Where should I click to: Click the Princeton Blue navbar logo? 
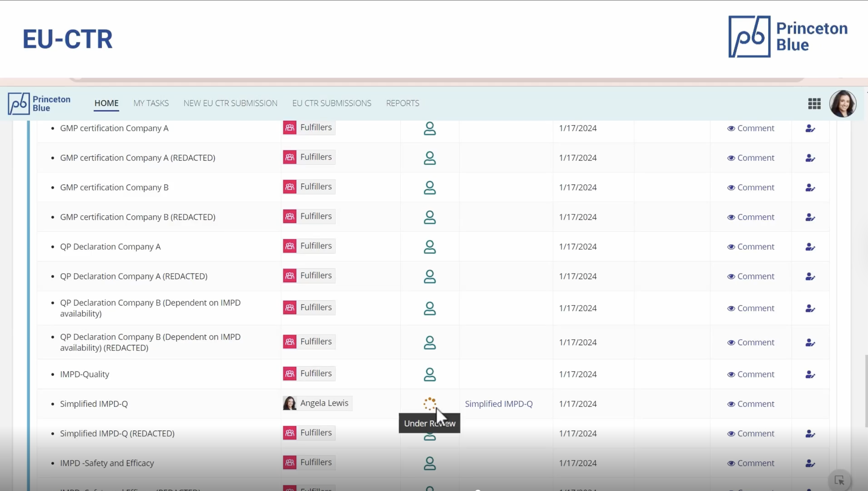coord(40,104)
